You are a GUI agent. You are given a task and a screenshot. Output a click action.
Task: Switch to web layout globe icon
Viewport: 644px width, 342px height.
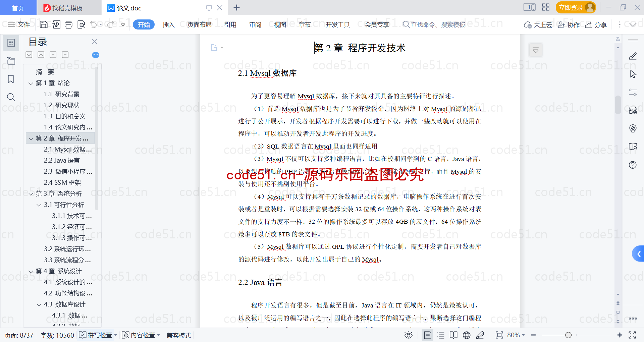(x=467, y=335)
